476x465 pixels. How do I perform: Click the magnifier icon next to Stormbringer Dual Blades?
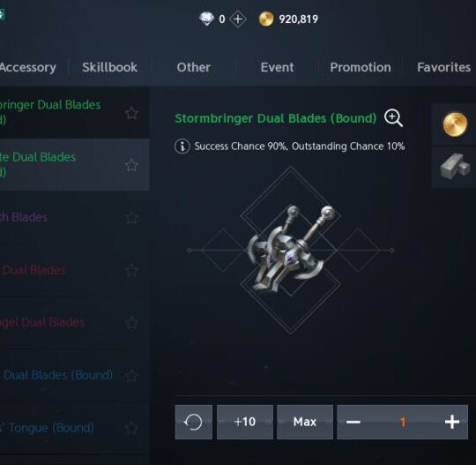click(x=393, y=118)
